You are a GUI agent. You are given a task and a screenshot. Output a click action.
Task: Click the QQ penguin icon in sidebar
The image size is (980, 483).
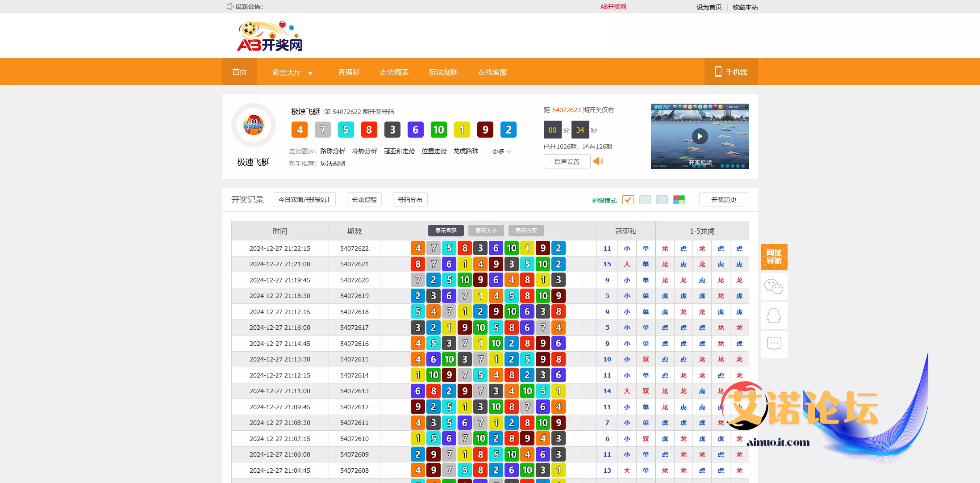[x=774, y=315]
